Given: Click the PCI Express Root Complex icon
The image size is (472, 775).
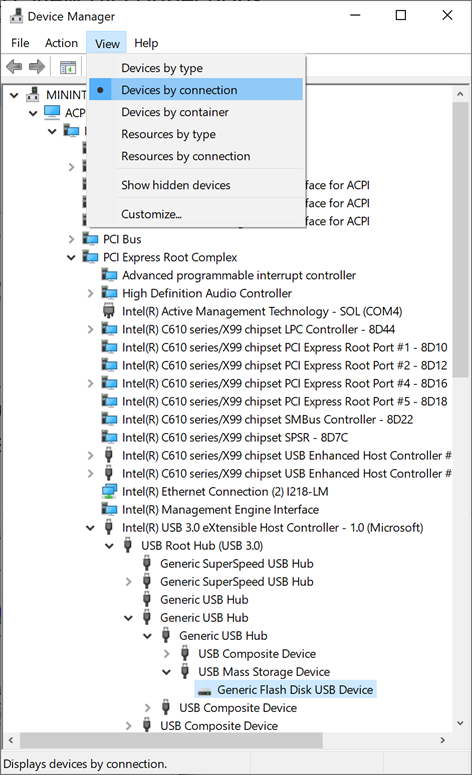Looking at the screenshot, I should tap(90, 257).
